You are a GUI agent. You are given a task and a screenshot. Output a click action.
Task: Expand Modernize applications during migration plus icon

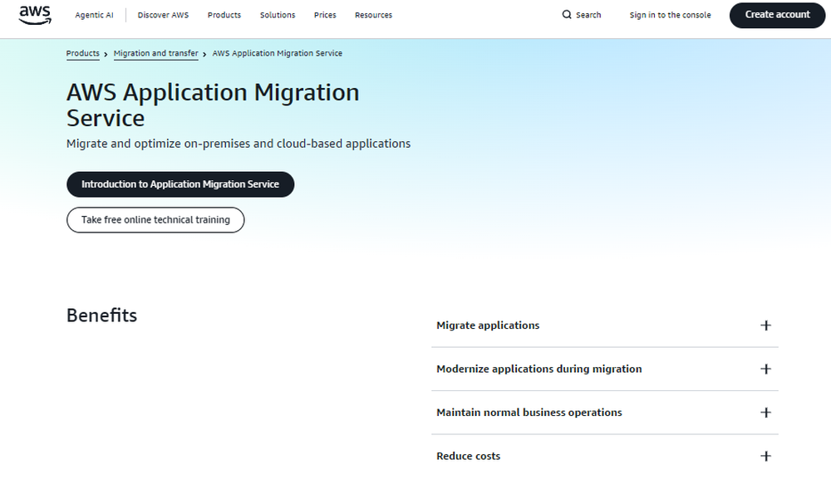765,369
